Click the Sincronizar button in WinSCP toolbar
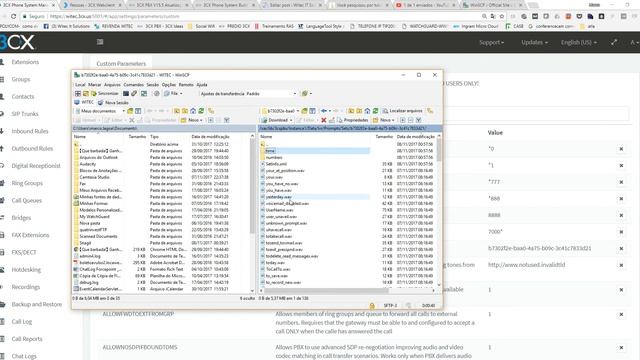The image size is (640, 360). [104, 93]
